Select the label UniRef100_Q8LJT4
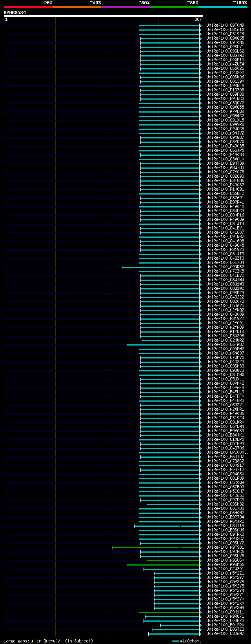This screenshot has height=644, width=251. tap(225, 224)
